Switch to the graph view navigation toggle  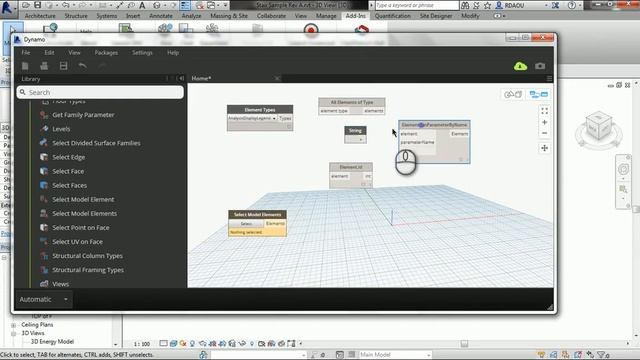[538, 94]
